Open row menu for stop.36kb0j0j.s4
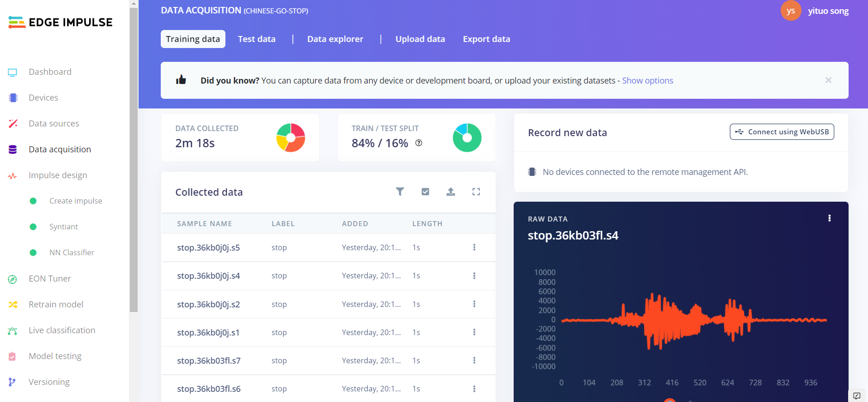868x402 pixels. coord(474,276)
